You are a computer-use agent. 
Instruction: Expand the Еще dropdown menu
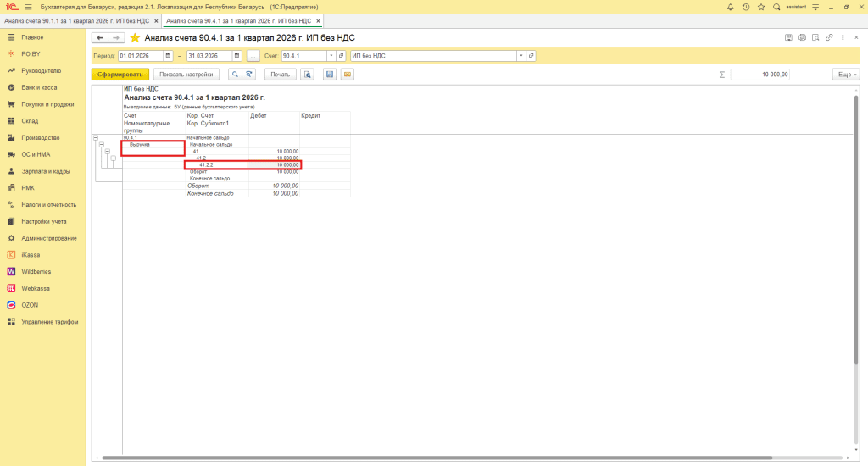845,75
